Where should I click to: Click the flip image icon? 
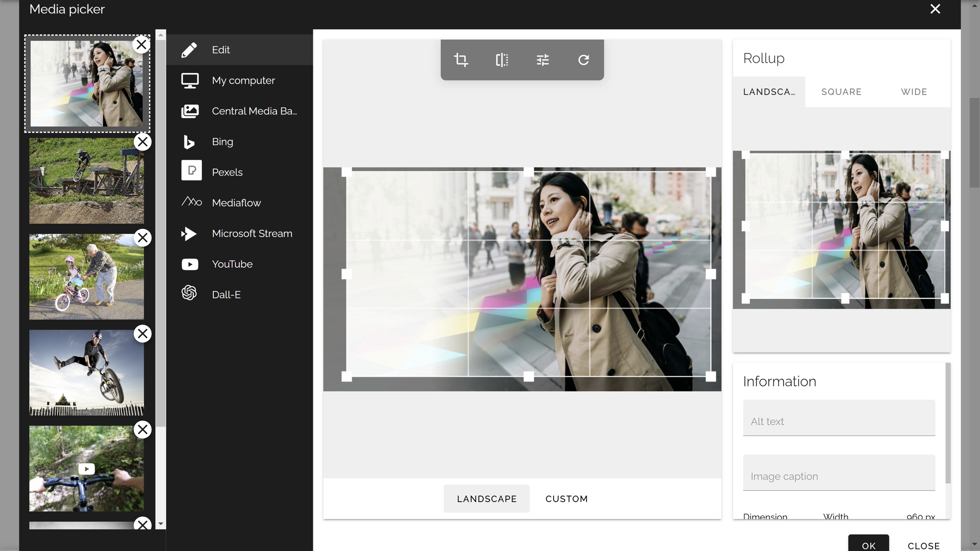pyautogui.click(x=502, y=60)
